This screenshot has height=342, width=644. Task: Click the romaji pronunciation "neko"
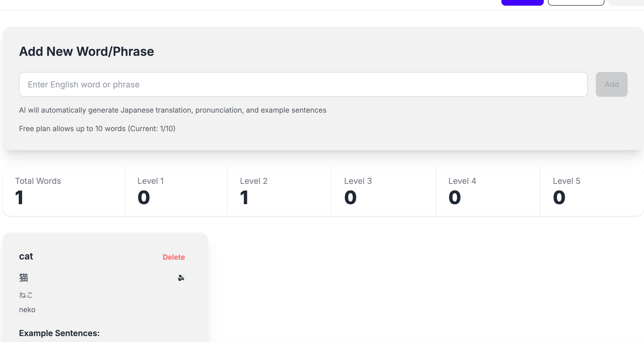(27, 310)
